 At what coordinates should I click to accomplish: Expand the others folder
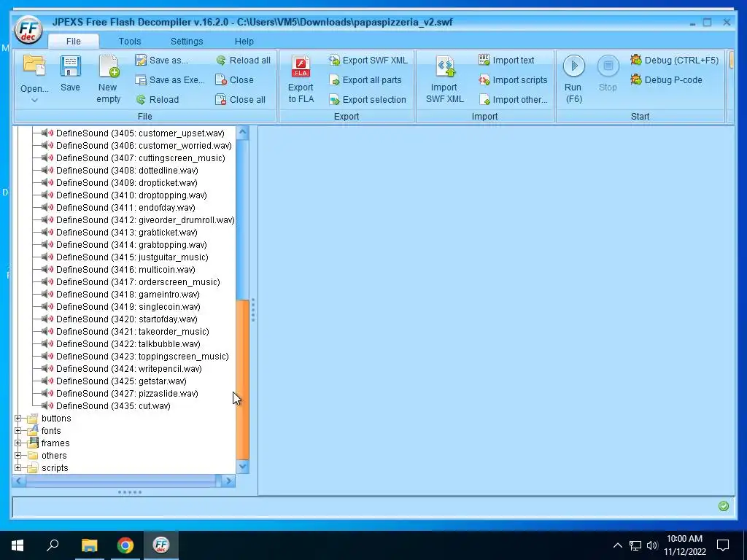point(18,455)
